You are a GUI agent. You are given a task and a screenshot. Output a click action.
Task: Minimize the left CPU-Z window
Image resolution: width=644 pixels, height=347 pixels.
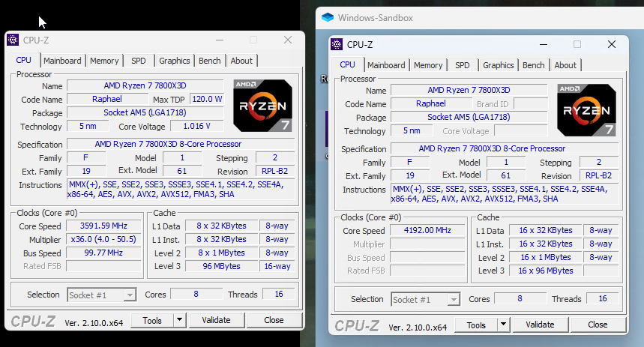click(x=220, y=40)
